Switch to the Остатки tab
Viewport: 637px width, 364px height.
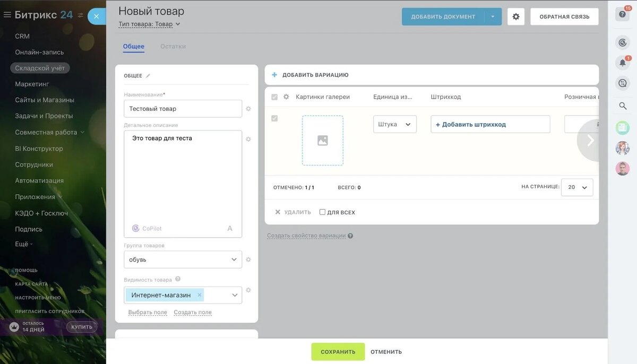173,47
